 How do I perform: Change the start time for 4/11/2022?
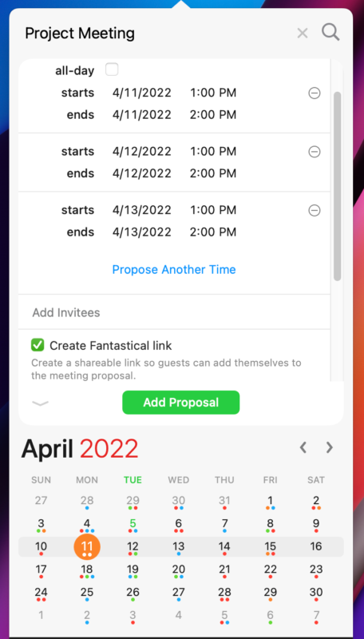213,93
